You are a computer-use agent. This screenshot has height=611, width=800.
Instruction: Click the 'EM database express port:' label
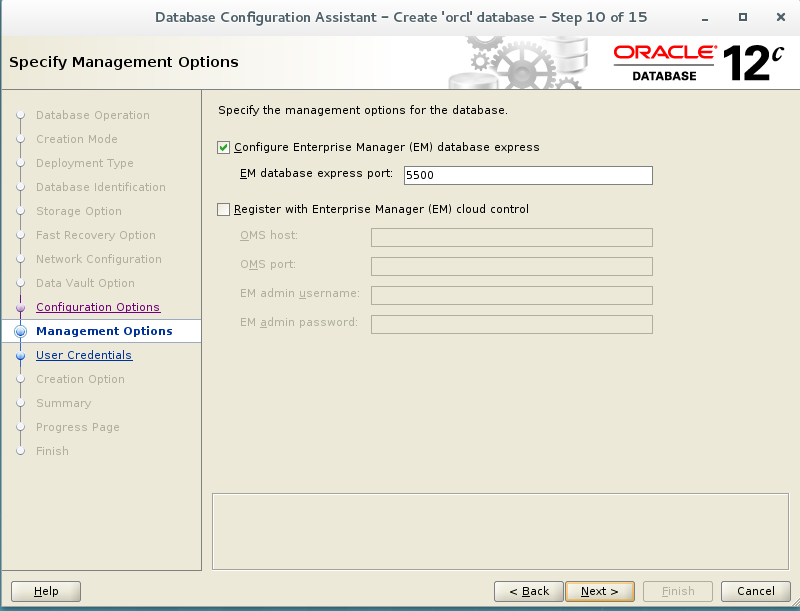pyautogui.click(x=316, y=173)
